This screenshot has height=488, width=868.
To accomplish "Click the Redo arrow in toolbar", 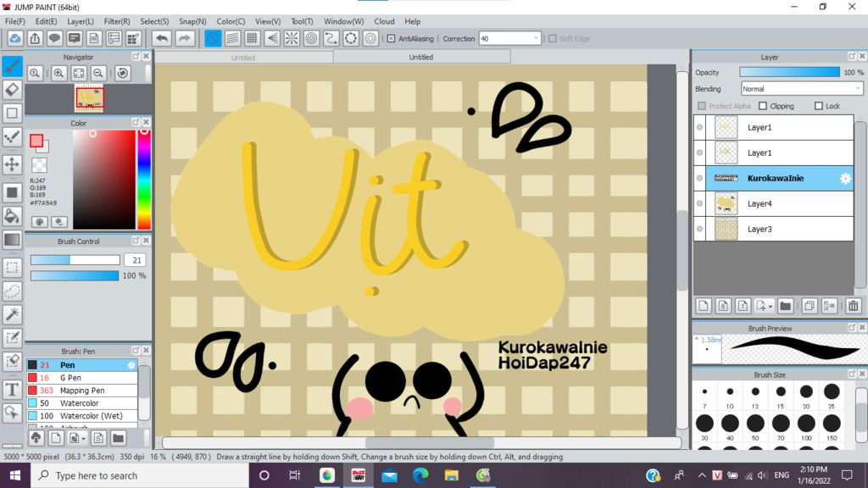I will pyautogui.click(x=184, y=38).
